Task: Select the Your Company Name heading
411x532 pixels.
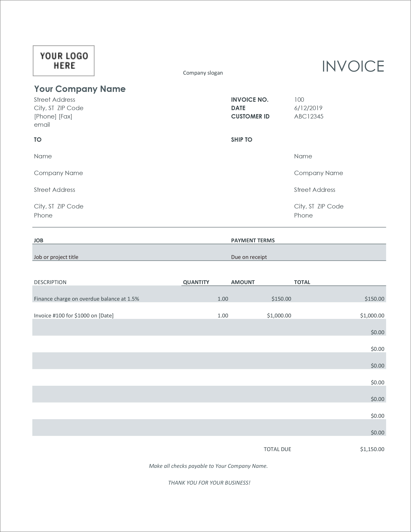Action: coord(80,89)
